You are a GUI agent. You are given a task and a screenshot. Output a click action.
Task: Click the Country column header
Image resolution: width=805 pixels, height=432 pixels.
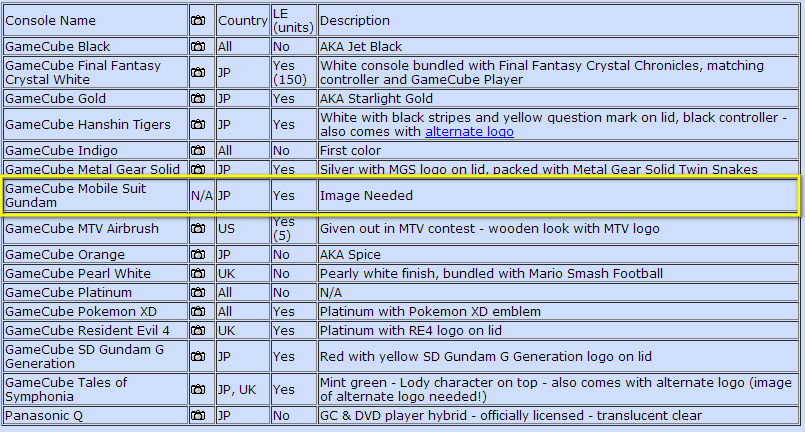tap(242, 21)
